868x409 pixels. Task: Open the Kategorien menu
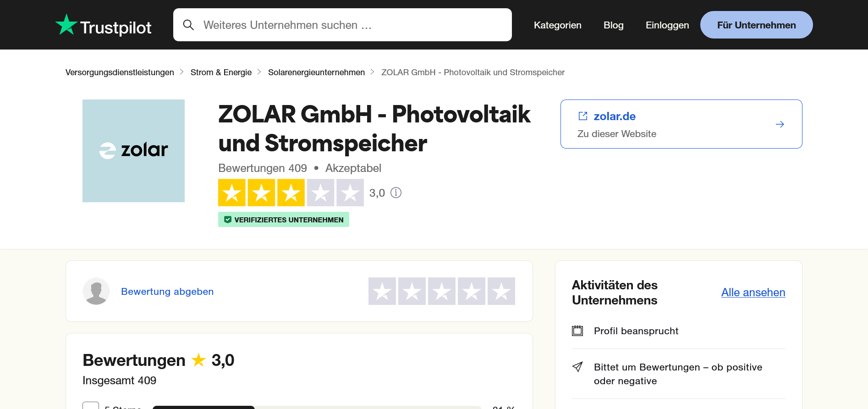coord(557,25)
